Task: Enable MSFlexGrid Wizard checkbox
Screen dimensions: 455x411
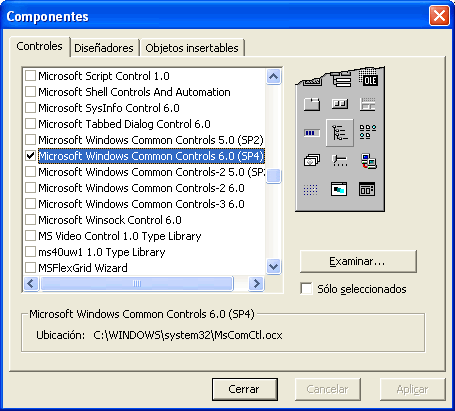Action: click(30, 268)
